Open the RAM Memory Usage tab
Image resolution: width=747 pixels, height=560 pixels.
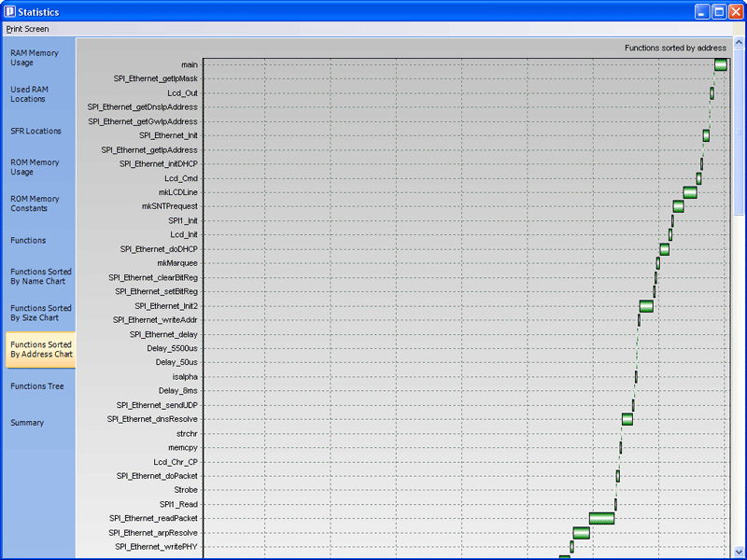(35, 58)
